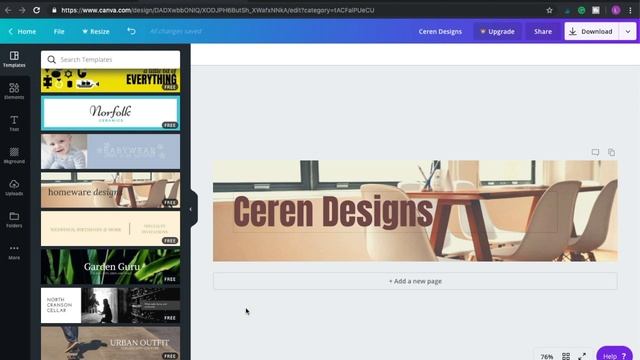Click the browser reload icon
640x360 pixels.
click(x=36, y=10)
